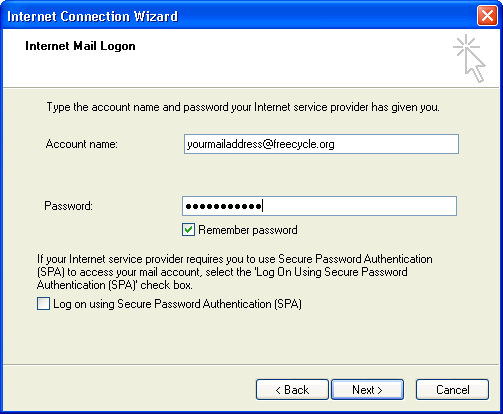The image size is (503, 414).
Task: Click inside the Account name field
Action: (x=321, y=144)
